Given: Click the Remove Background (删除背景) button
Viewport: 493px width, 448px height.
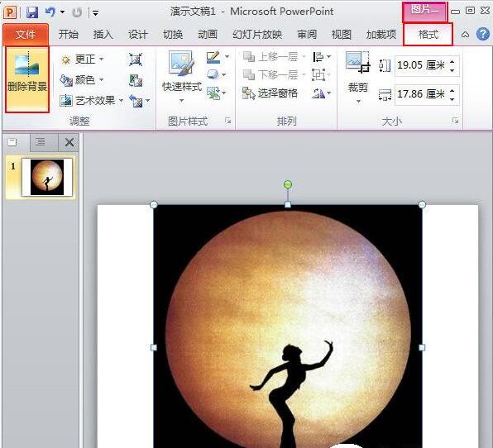Looking at the screenshot, I should (x=27, y=79).
